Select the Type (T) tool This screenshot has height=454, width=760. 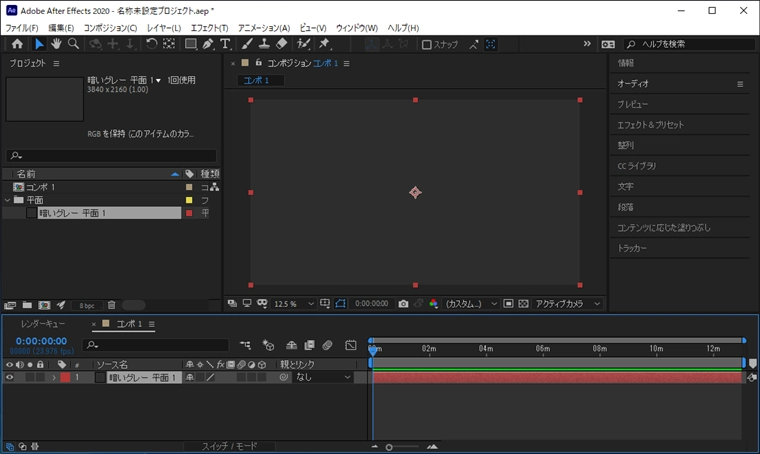click(225, 44)
